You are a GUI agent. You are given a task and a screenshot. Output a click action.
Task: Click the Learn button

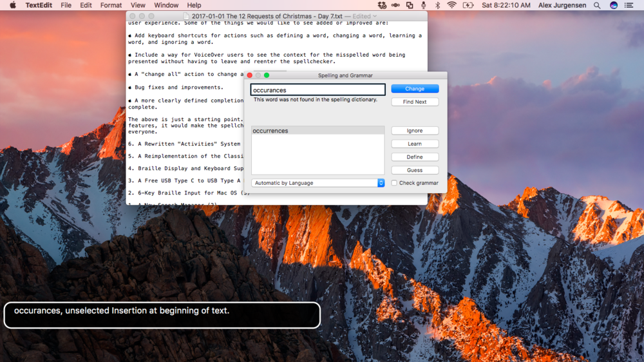tap(415, 144)
